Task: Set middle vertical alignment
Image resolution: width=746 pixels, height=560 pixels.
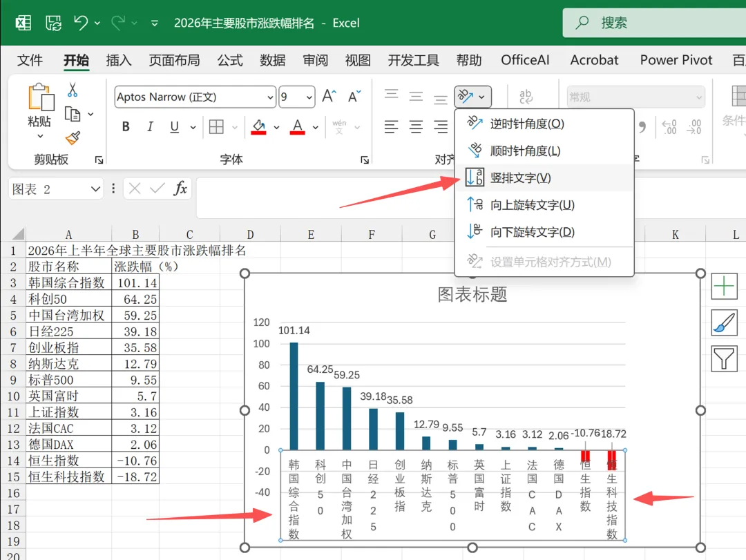Action: point(416,97)
